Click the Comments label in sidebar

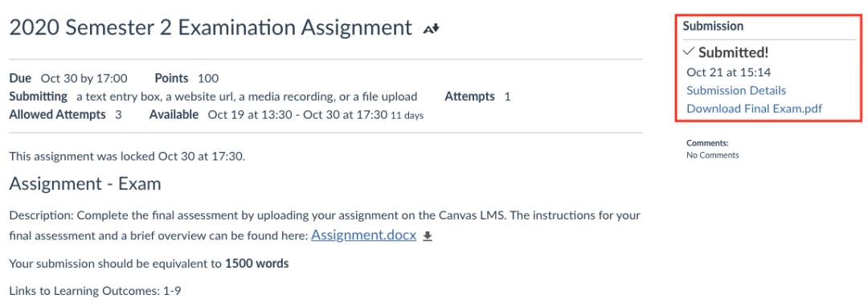(707, 143)
